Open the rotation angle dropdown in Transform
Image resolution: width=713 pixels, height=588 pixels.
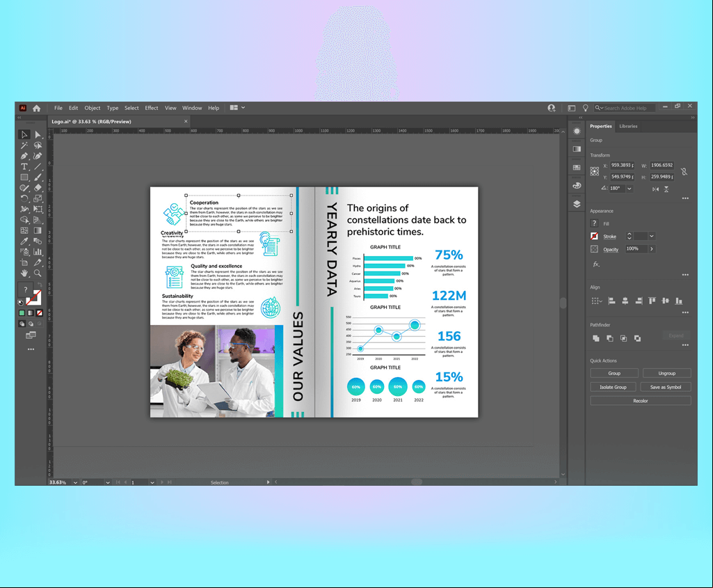630,189
